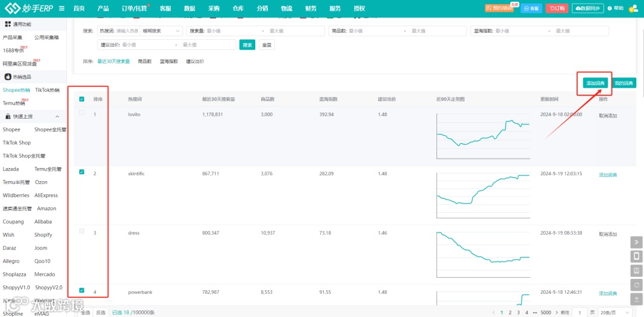Viewport: 644px width, 317px height.
Task: Open the 财务 top menu
Action: coord(311,8)
